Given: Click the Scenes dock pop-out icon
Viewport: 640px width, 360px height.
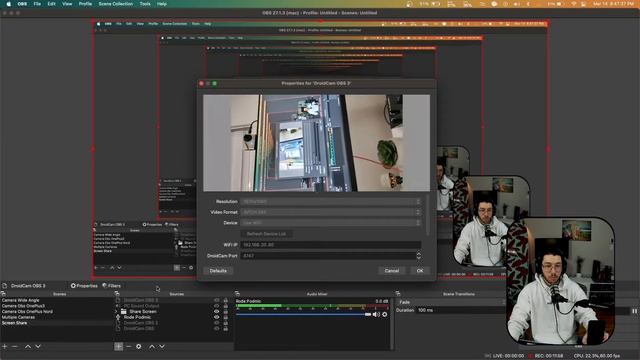Looking at the screenshot, I should click(3, 293).
